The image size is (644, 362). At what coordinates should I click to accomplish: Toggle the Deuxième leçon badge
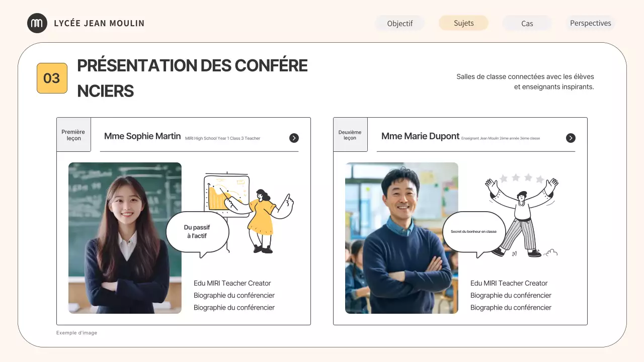pos(350,134)
